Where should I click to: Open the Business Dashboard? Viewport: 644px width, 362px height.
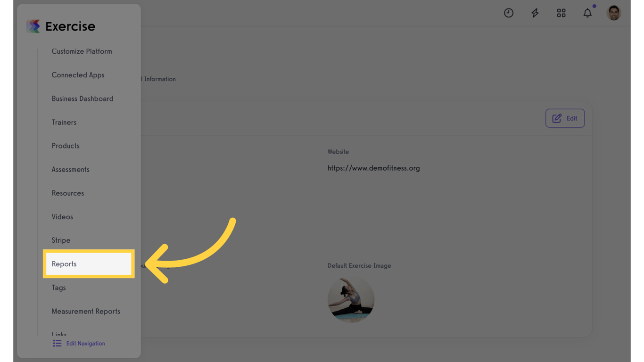click(x=83, y=99)
